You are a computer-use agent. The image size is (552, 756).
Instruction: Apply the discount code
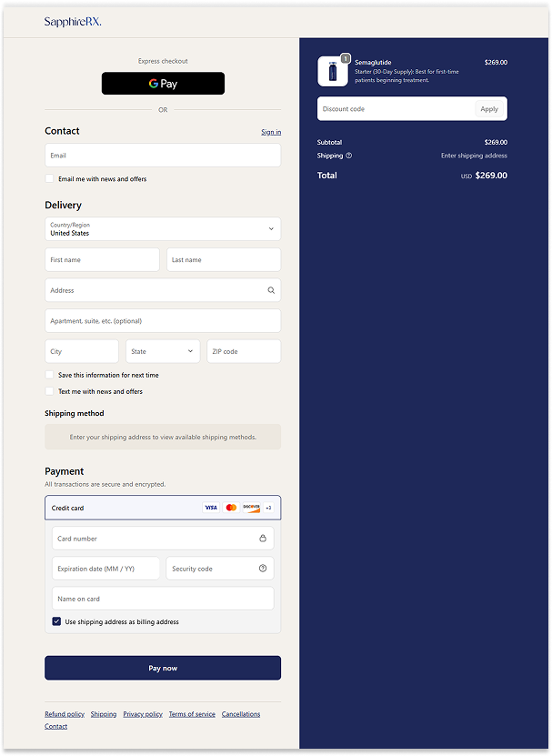tap(489, 109)
